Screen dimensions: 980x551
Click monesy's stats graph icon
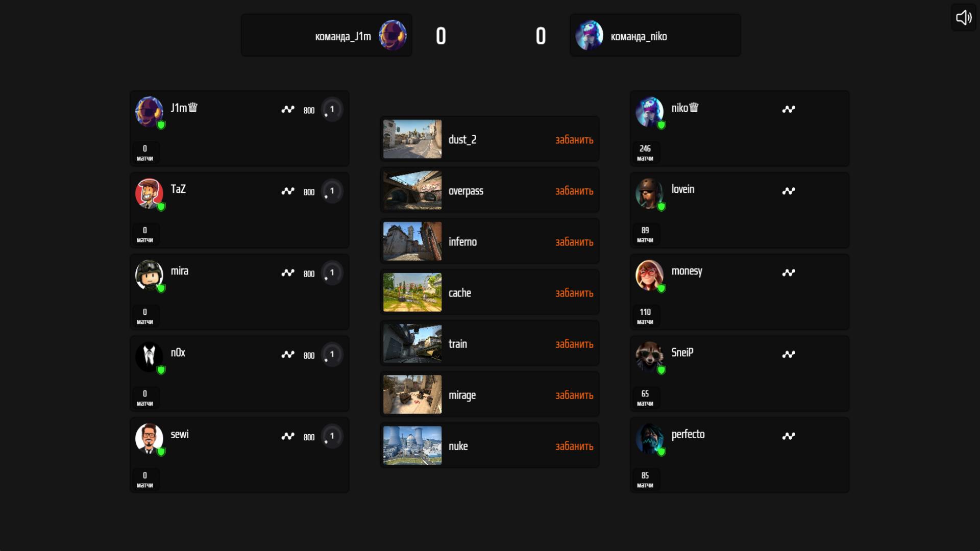tap(789, 272)
